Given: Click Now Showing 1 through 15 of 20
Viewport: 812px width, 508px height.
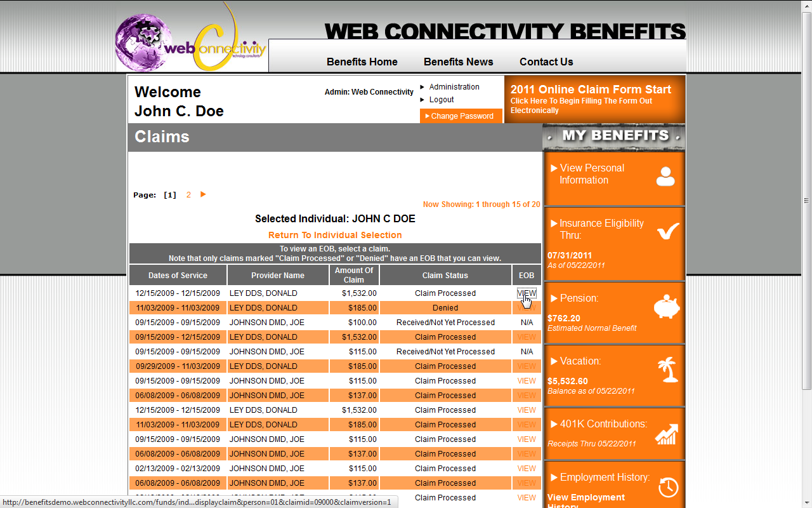Looking at the screenshot, I should coord(481,204).
